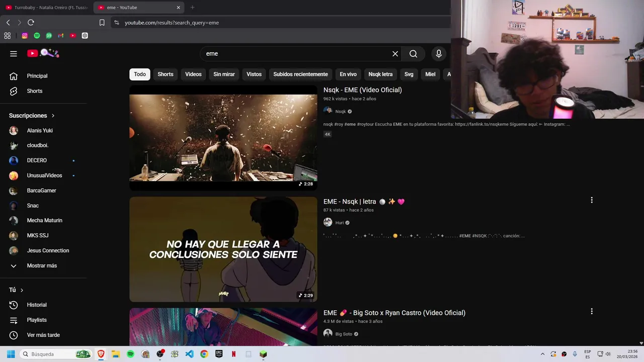Select the Vistos filter chip
The height and width of the screenshot is (362, 644).
[x=254, y=74]
